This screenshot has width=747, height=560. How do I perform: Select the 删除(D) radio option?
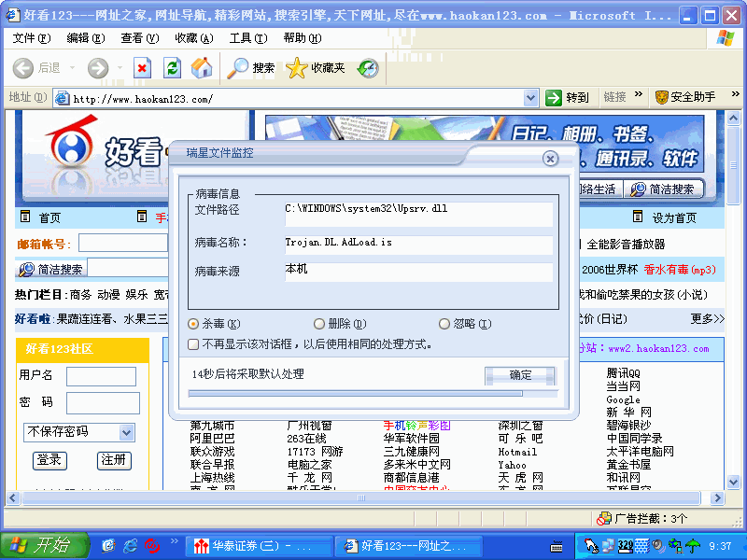(318, 324)
